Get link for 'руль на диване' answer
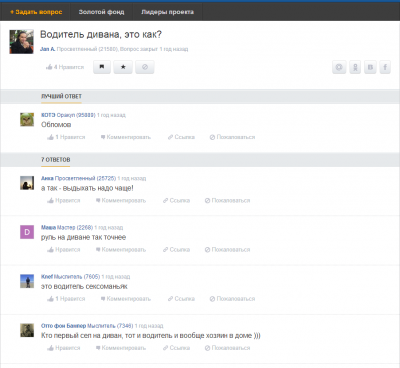The height and width of the screenshot is (368, 400). pos(176,249)
